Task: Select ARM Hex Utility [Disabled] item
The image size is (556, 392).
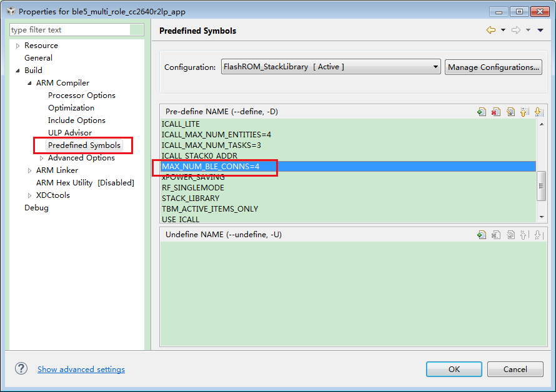Action: click(x=85, y=182)
